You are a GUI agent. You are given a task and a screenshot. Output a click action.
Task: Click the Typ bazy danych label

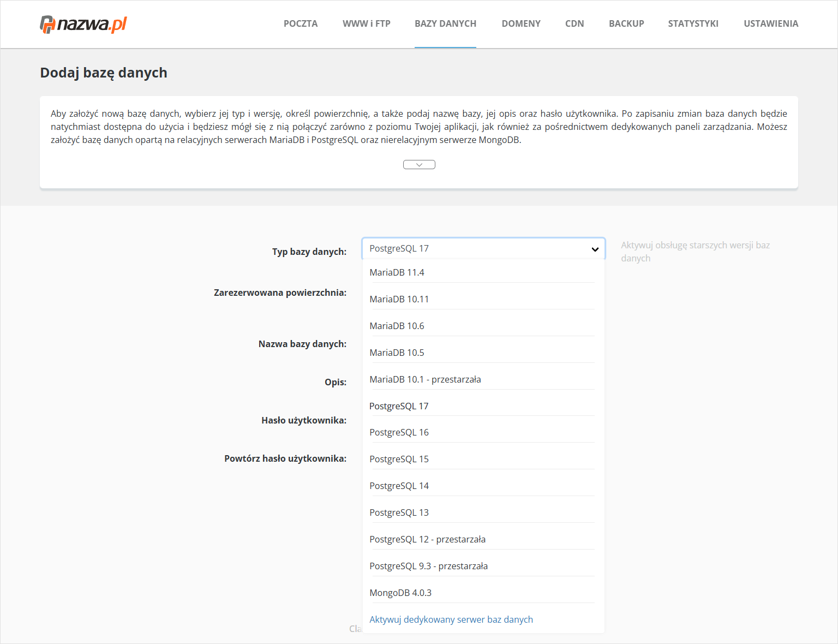click(x=309, y=252)
